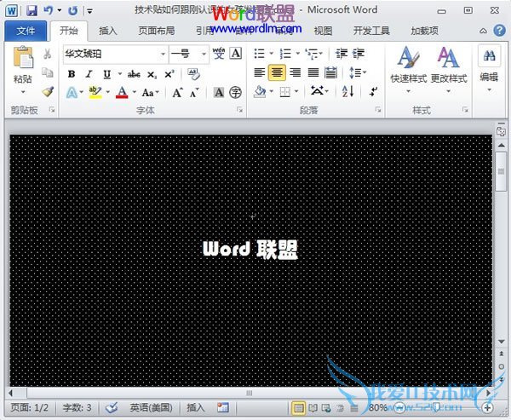Toggle Center alignment
This screenshot has width=511, height=420.
pos(277,72)
